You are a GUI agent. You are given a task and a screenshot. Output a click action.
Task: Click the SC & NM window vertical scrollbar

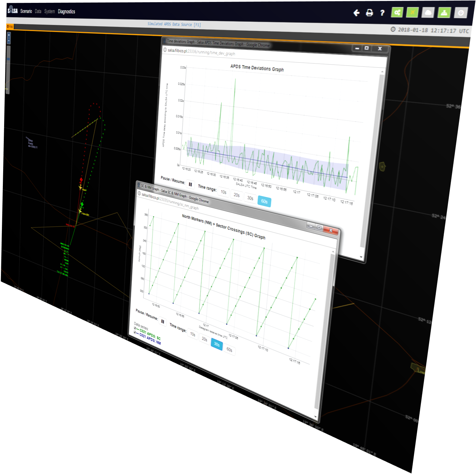[325, 332]
